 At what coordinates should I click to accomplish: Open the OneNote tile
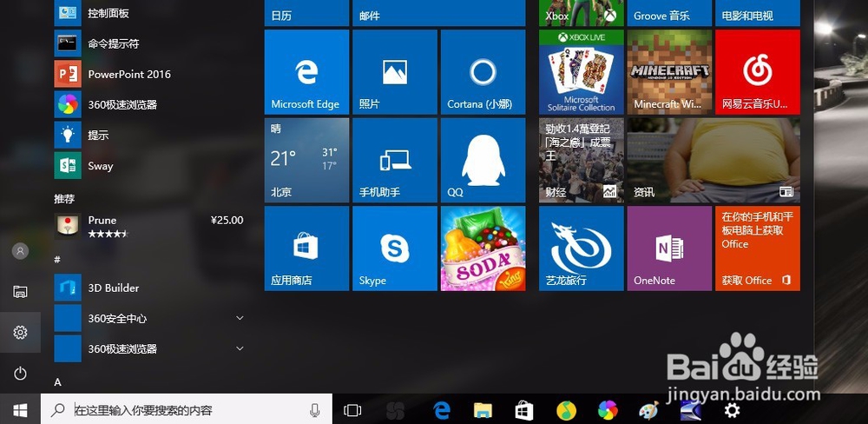coord(669,248)
